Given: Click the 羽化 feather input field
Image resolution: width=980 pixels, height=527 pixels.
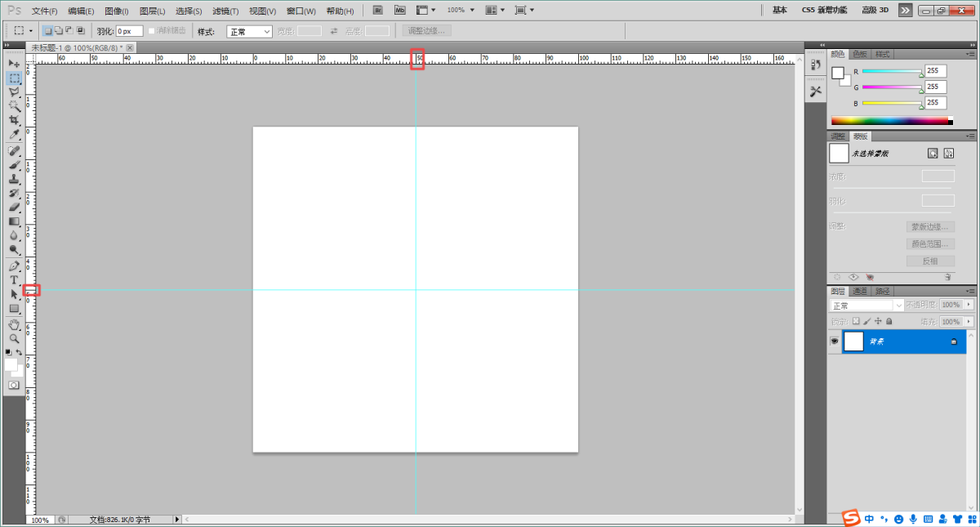Looking at the screenshot, I should click(129, 31).
